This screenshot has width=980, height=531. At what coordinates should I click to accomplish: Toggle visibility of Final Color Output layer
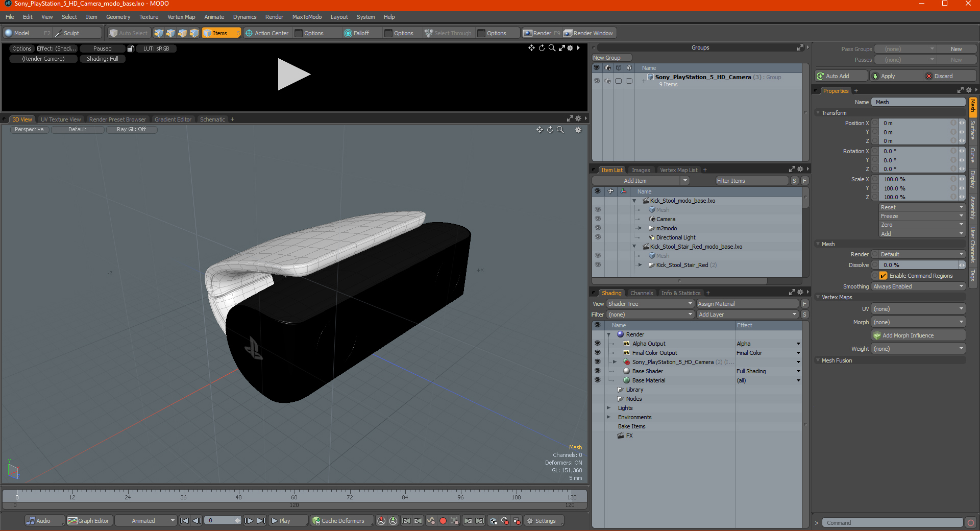coord(597,353)
